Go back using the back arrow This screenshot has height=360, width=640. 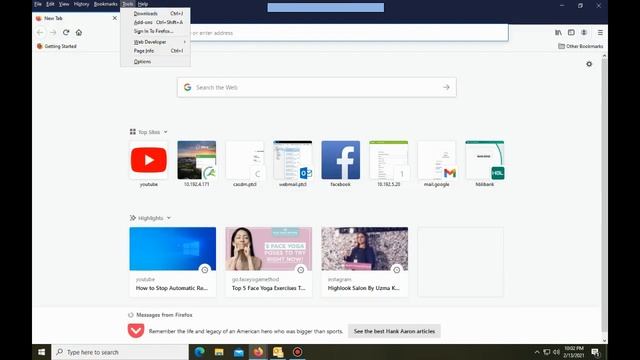[x=40, y=32]
